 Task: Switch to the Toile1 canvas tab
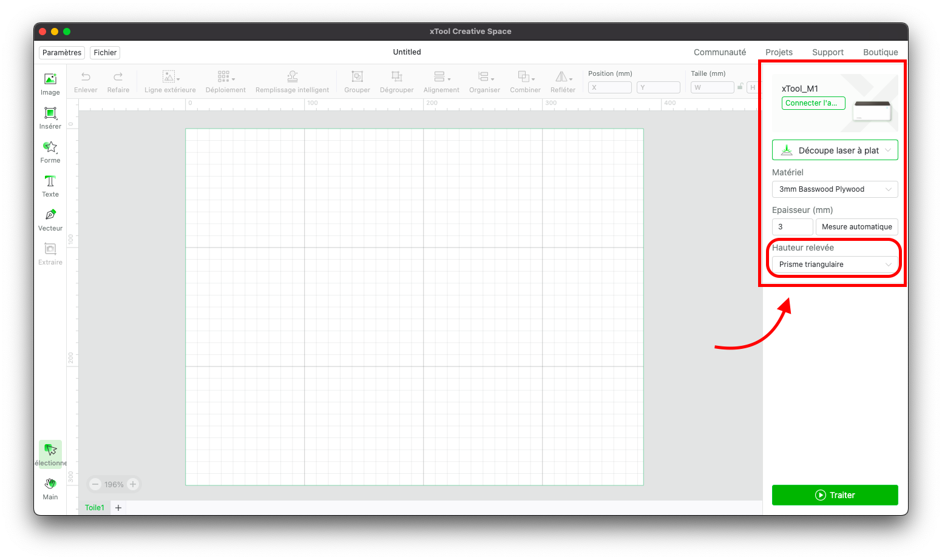tap(95, 508)
